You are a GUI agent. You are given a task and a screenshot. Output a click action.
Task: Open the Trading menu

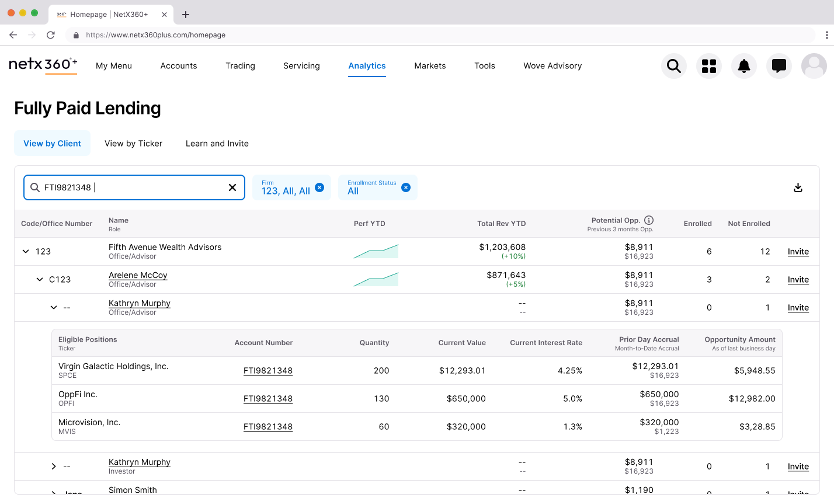[x=240, y=66]
